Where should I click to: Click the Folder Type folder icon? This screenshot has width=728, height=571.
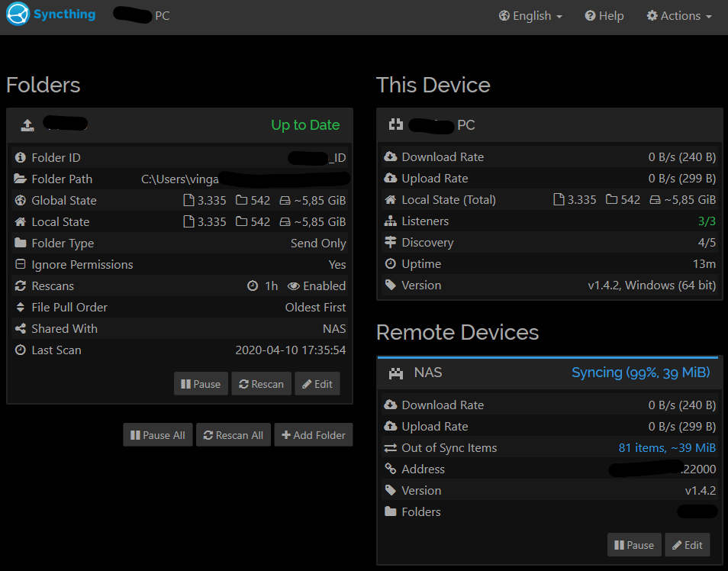[x=20, y=243]
